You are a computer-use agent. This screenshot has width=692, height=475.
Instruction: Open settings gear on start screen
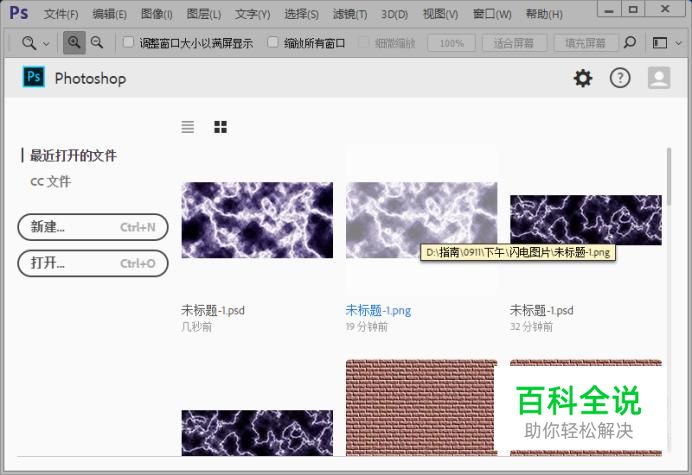583,78
